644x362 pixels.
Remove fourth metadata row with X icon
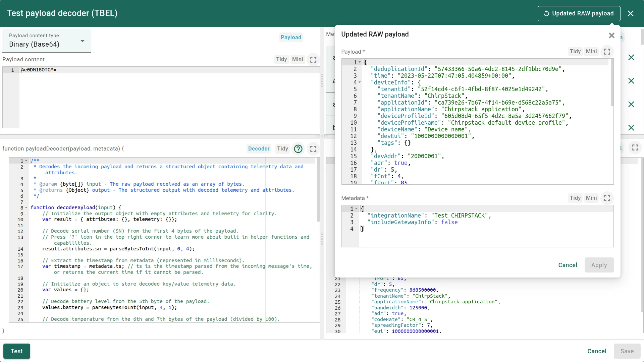tap(631, 128)
